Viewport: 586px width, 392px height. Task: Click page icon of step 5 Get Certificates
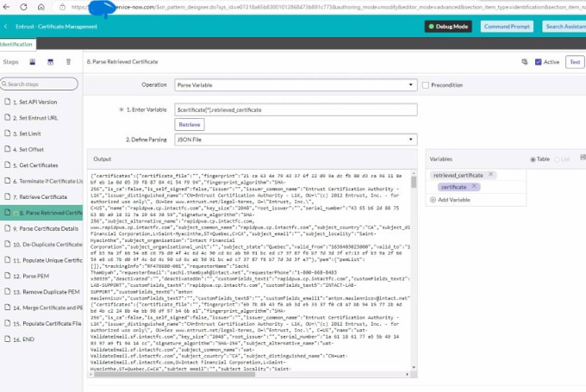pyautogui.click(x=7, y=165)
